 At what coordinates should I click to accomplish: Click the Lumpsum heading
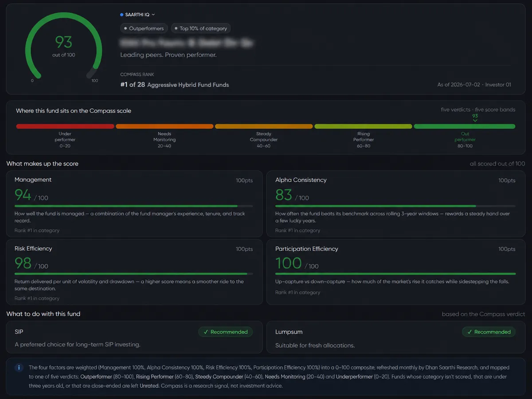pyautogui.click(x=289, y=332)
